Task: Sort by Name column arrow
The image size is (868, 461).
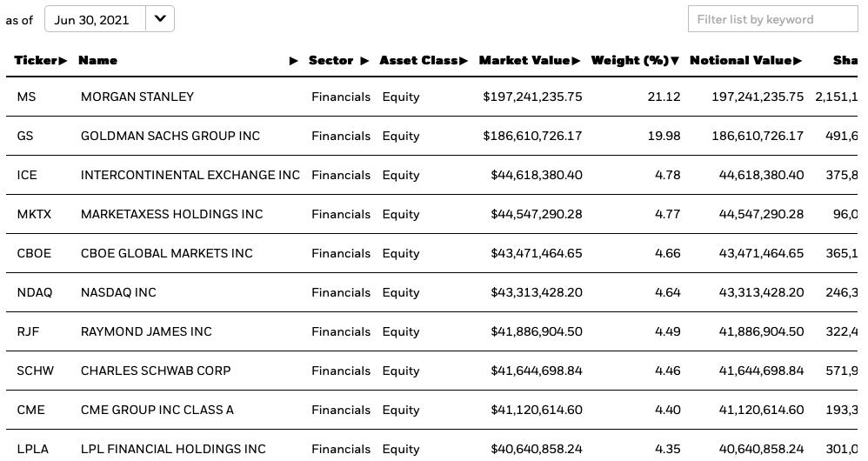Action: 294,61
